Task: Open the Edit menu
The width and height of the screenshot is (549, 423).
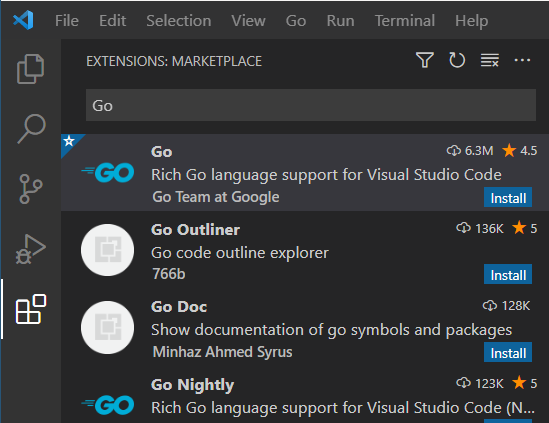Action: click(x=112, y=21)
